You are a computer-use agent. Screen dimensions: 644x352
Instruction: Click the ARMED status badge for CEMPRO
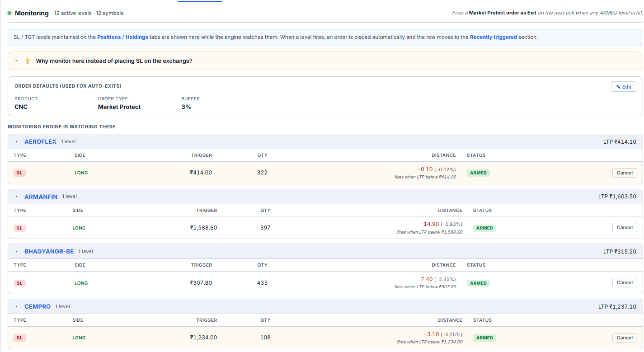click(x=484, y=338)
